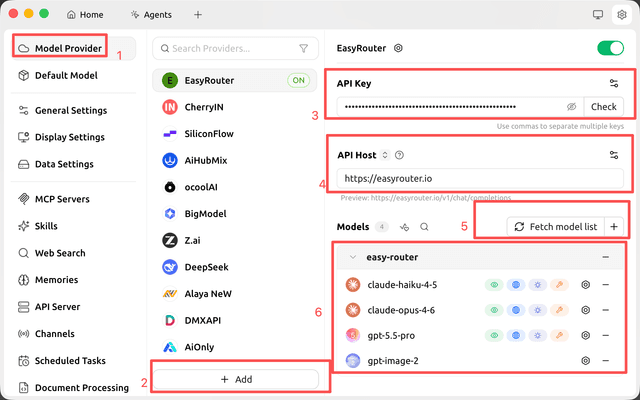Show the hidden API key with the eye icon
This screenshot has height=400, width=640.
coord(571,107)
